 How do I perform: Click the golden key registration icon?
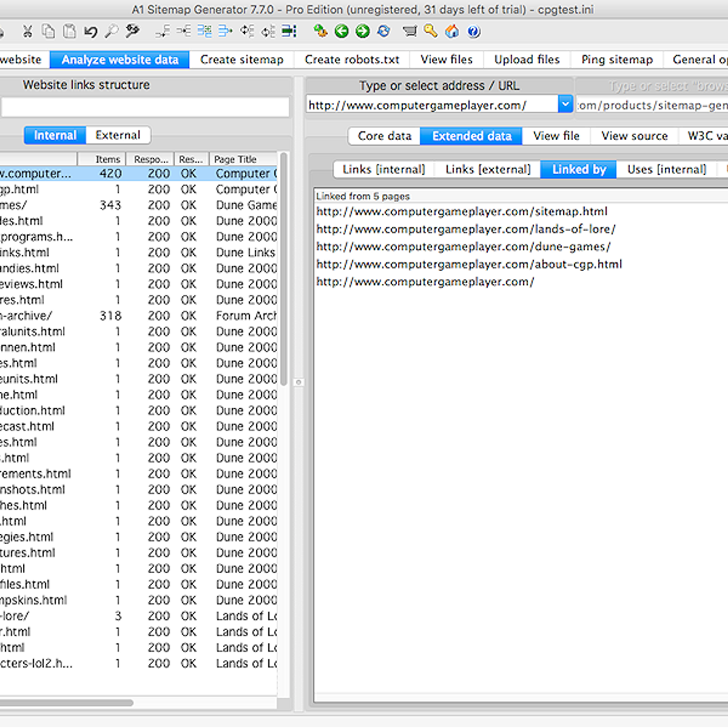[x=430, y=31]
